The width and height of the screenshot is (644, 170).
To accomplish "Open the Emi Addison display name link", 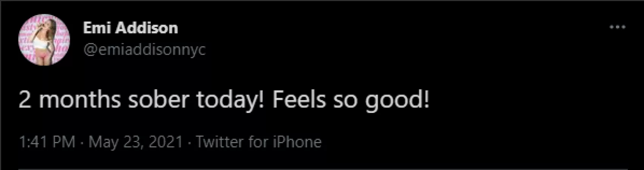I will pyautogui.click(x=130, y=28).
